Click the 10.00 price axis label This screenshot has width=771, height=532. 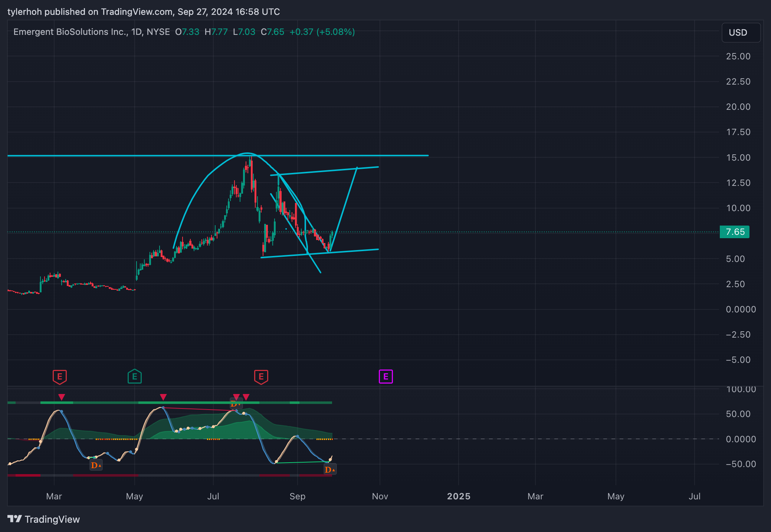click(738, 208)
